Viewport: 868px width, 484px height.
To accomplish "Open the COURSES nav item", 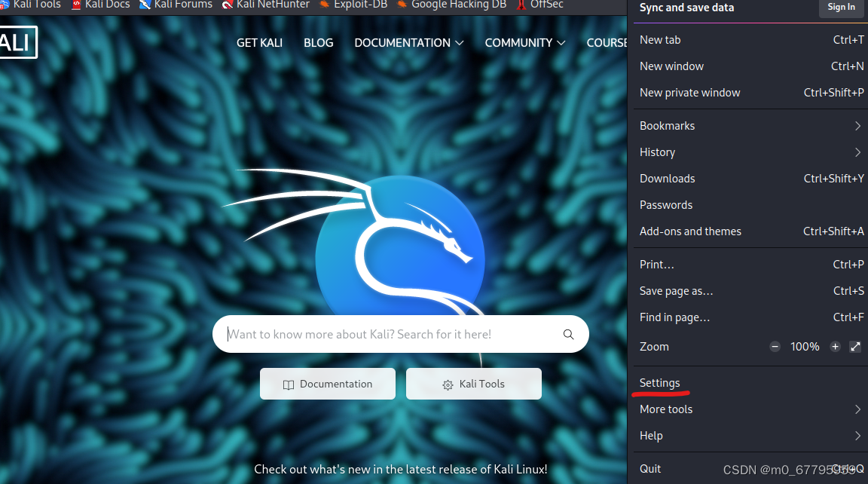I will click(607, 43).
